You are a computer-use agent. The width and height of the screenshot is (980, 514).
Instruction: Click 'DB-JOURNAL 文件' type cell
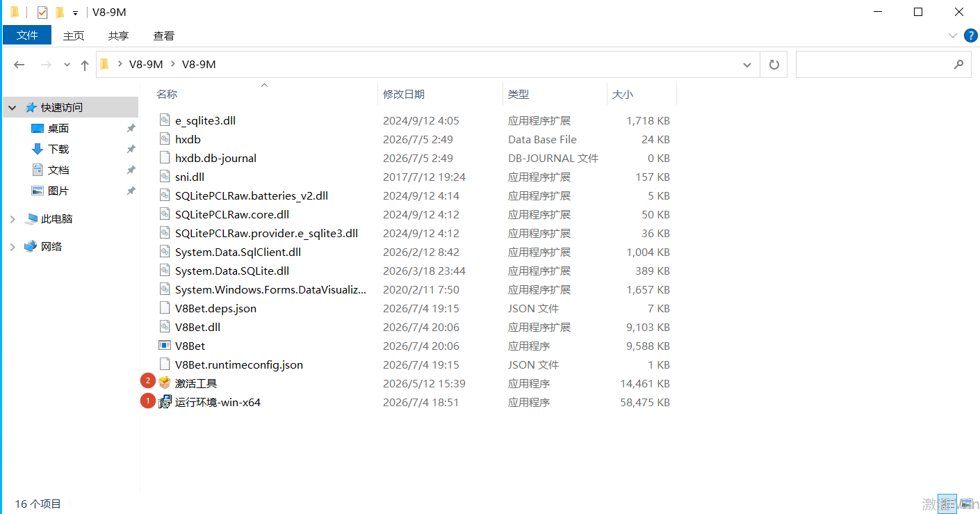(553, 158)
